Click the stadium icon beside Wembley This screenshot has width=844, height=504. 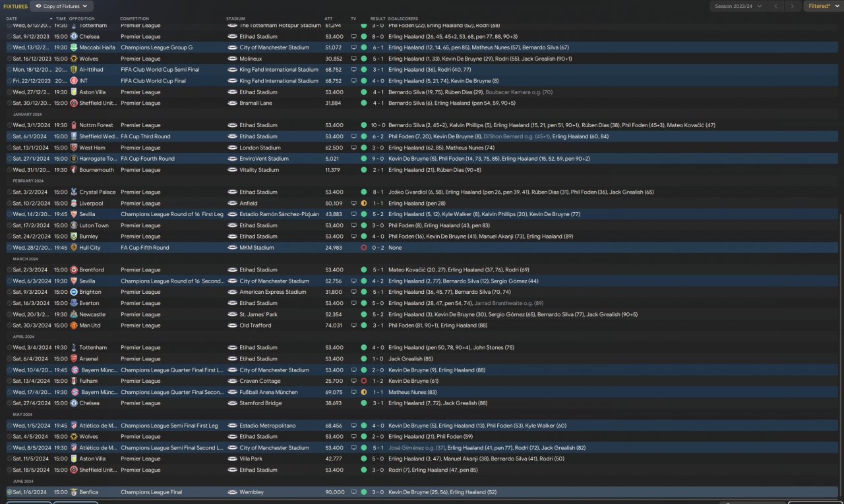231,492
